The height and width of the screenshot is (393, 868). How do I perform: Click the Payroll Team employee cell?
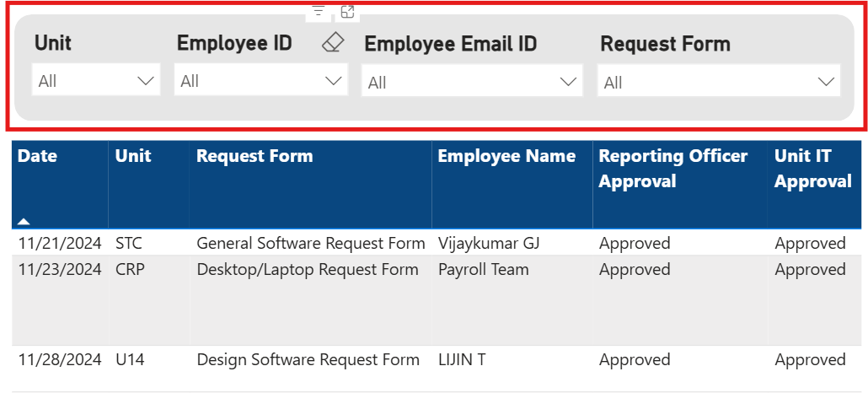(483, 270)
